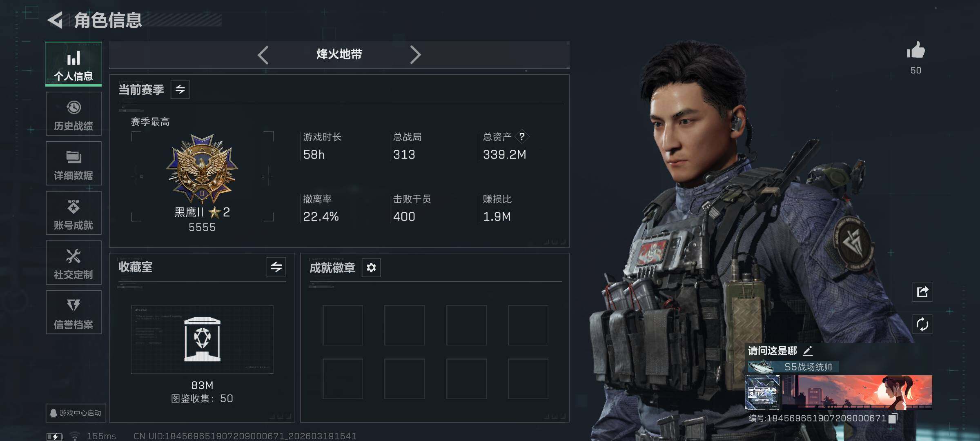
Task: Open the 总资产 question mark help
Action: tap(521, 137)
